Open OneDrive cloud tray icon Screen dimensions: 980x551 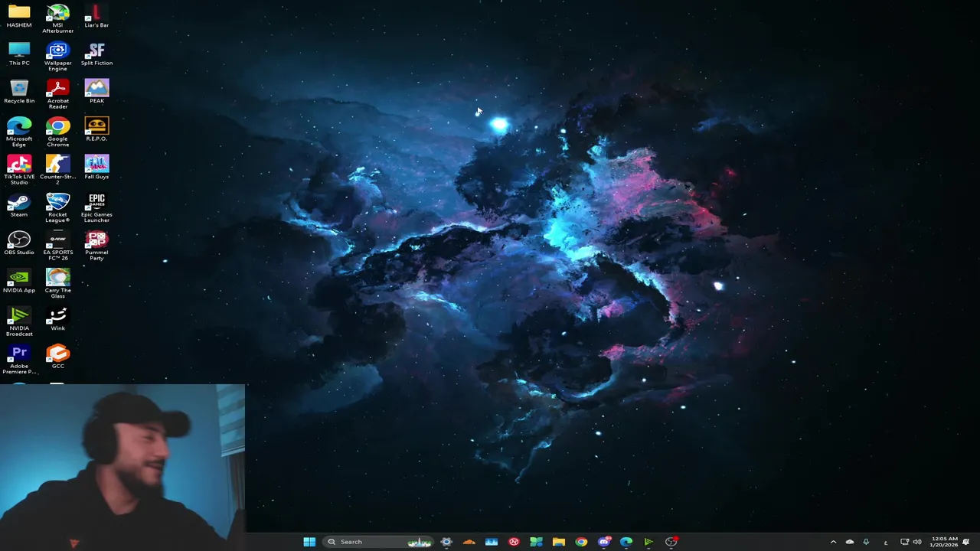850,542
